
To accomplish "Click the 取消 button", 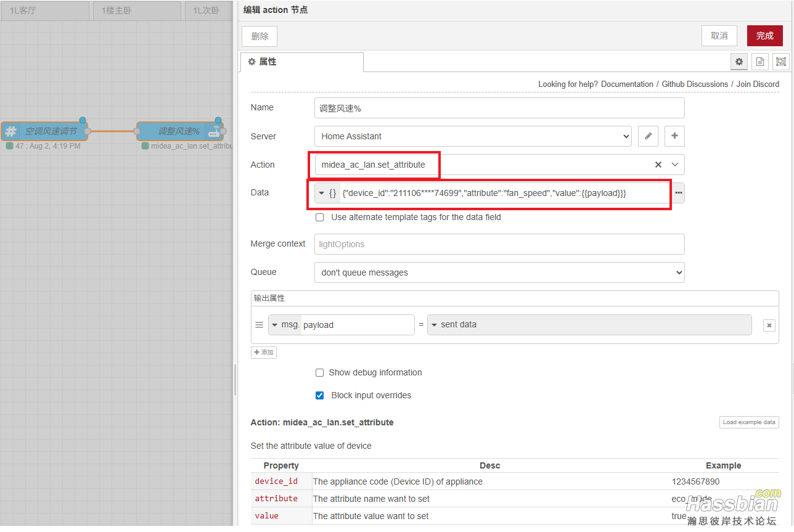I will (719, 36).
